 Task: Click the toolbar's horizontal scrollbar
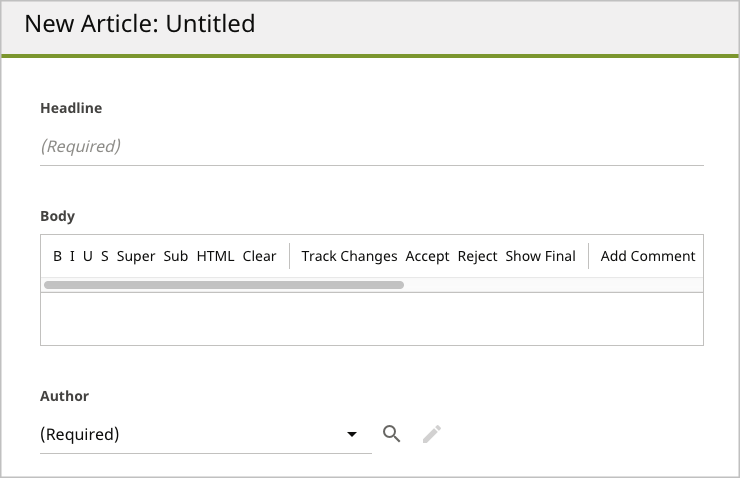click(x=224, y=285)
